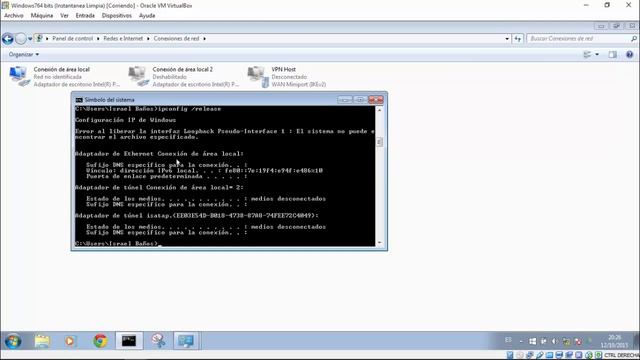The width and height of the screenshot is (640, 360).
Task: Click command prompt scrollbar down arrow
Action: pyautogui.click(x=380, y=242)
